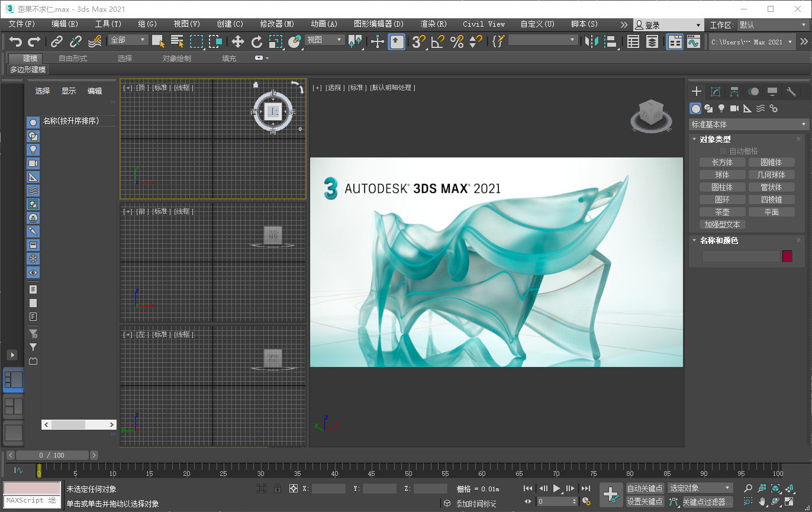
Task: Open the 渲染(R) menu
Action: coord(433,24)
